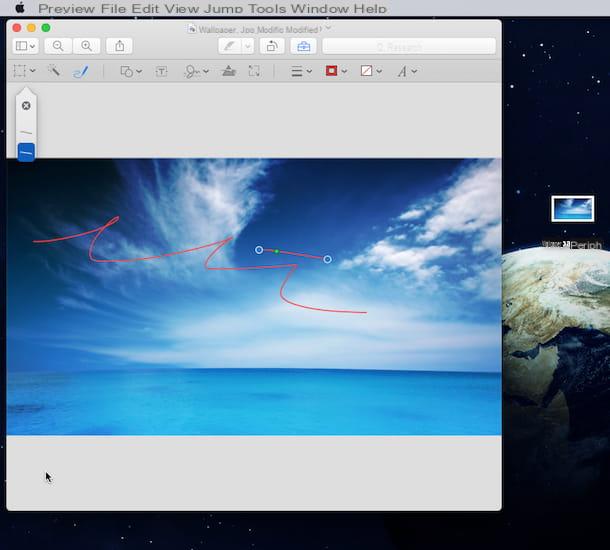Close the Preview window with red button
This screenshot has width=610, height=550.
pyautogui.click(x=17, y=28)
